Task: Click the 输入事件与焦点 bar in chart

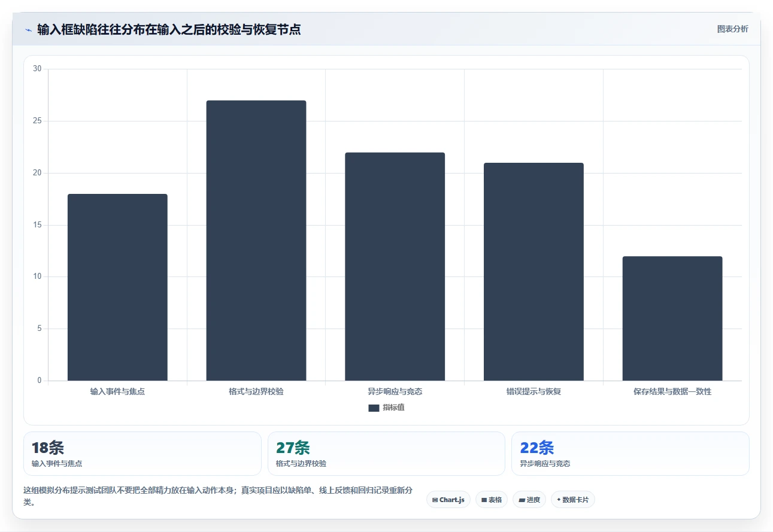Action: click(x=117, y=287)
